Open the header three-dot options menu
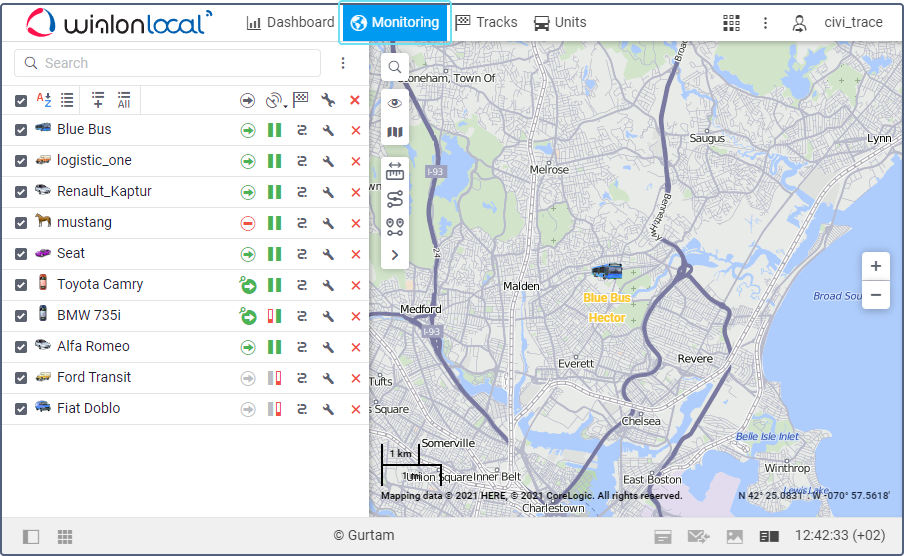The height and width of the screenshot is (556, 904). point(765,22)
